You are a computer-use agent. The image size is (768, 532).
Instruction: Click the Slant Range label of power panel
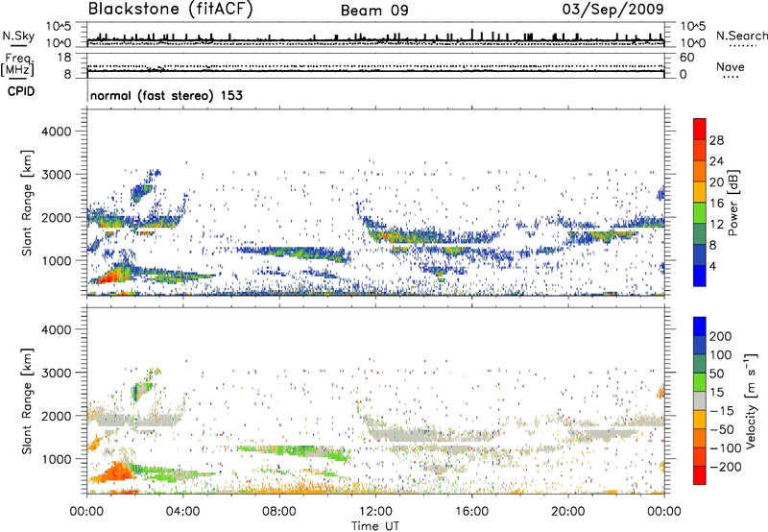coord(27,203)
